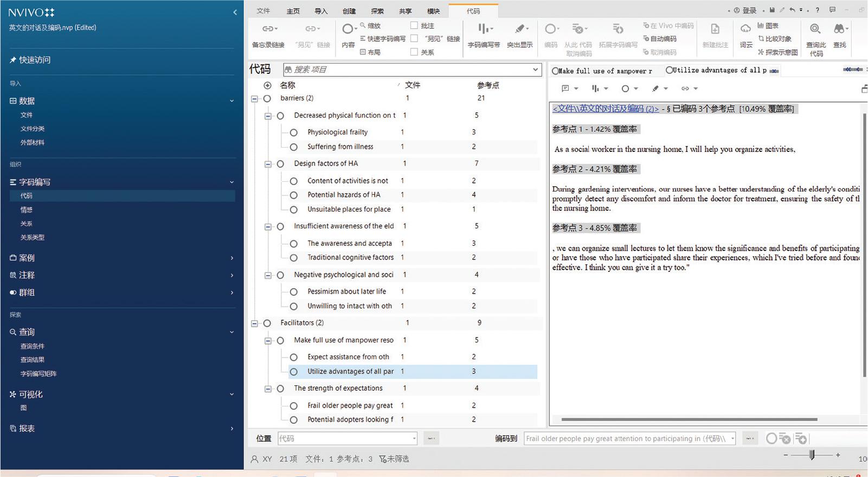Image resolution: width=868 pixels, height=477 pixels.
Task: Open the 创建 ribbon tab
Action: point(349,11)
